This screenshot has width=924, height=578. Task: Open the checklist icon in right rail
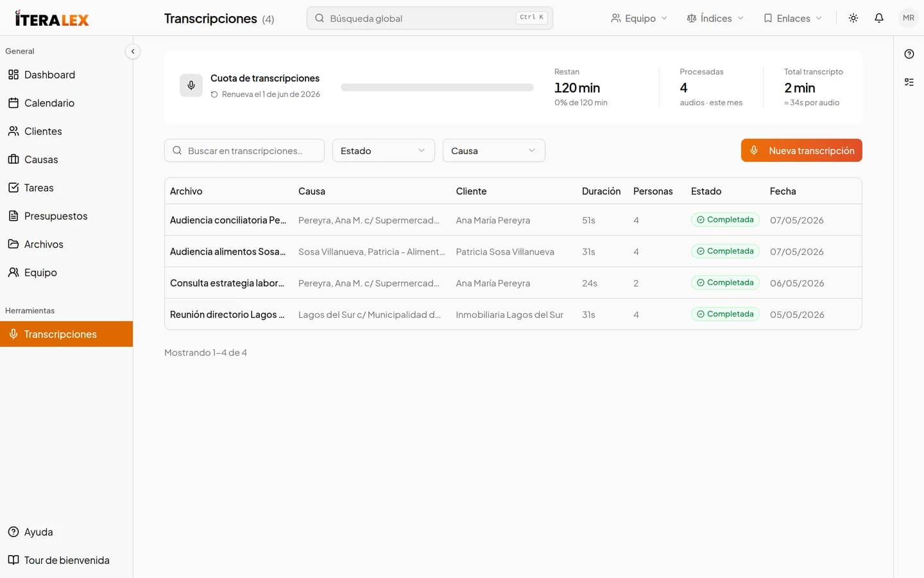tap(909, 82)
